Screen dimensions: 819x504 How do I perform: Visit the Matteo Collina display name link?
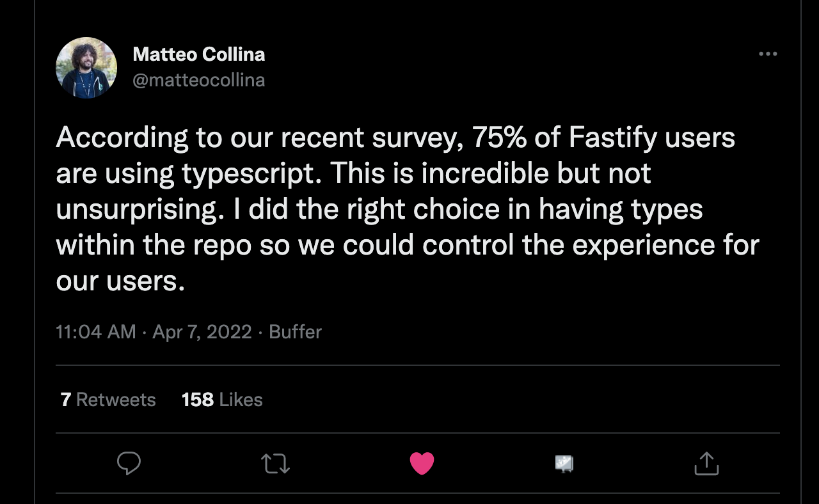coord(198,54)
